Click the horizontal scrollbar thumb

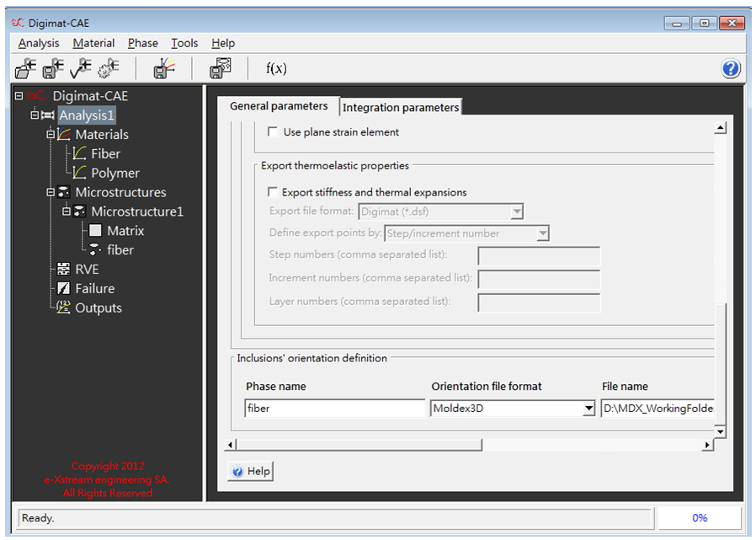[x=359, y=445]
